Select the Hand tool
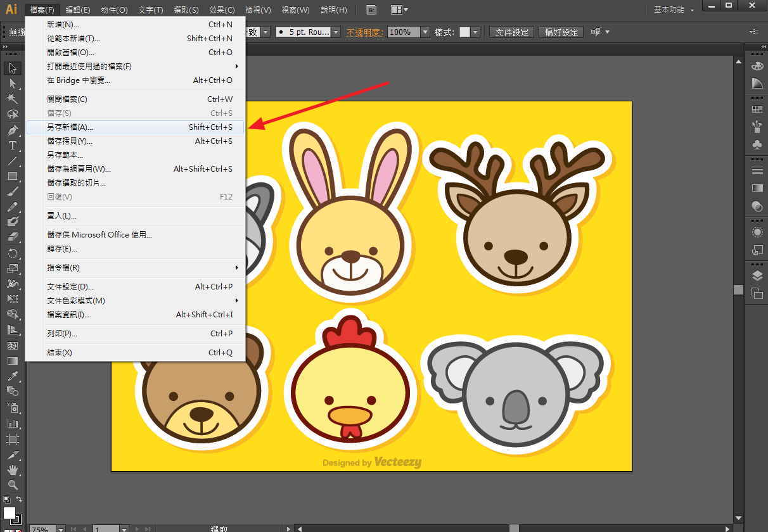The width and height of the screenshot is (768, 532). (x=12, y=469)
